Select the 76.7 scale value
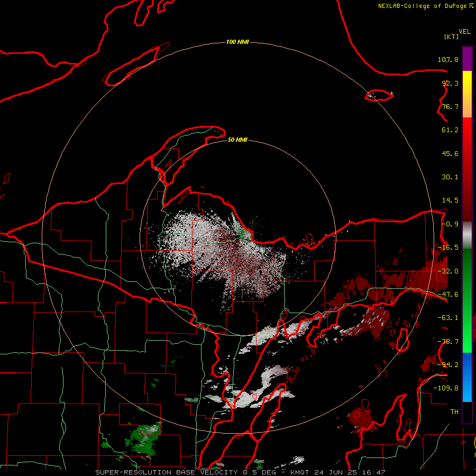The height and width of the screenshot is (476, 476). [x=450, y=106]
